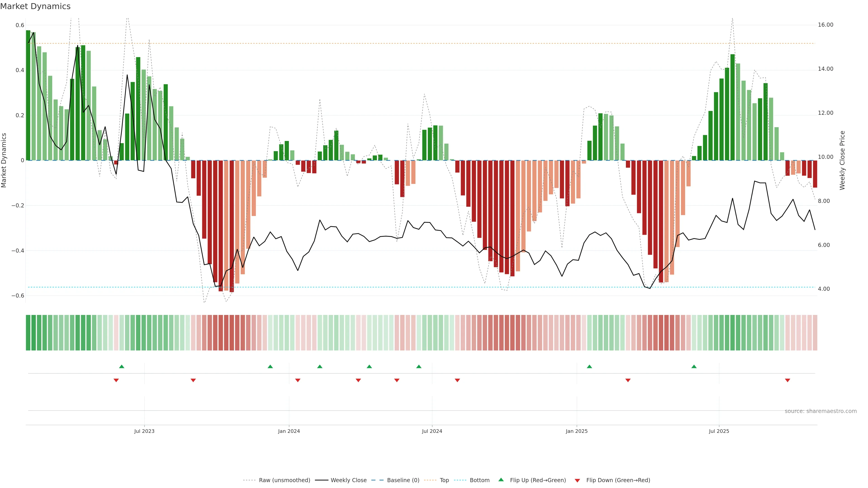Screen dimensions: 868x488
Task: Click the Jul 2024 x-axis label
Action: tap(432, 431)
